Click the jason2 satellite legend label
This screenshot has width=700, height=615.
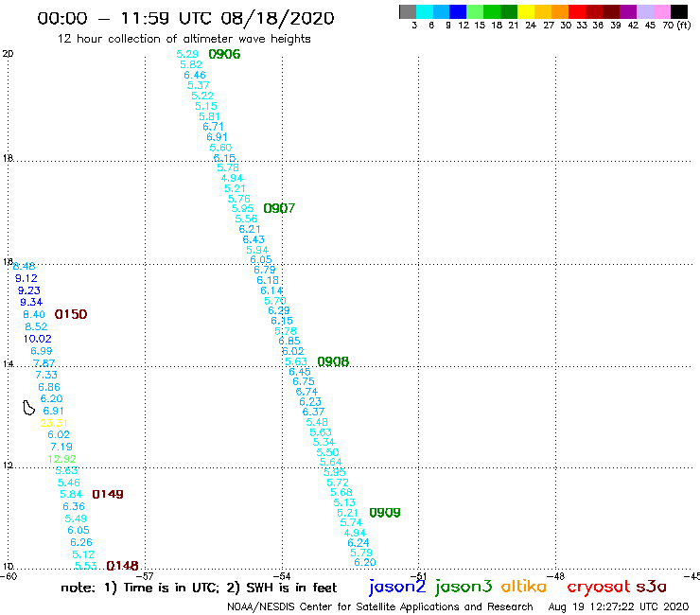pyautogui.click(x=397, y=587)
